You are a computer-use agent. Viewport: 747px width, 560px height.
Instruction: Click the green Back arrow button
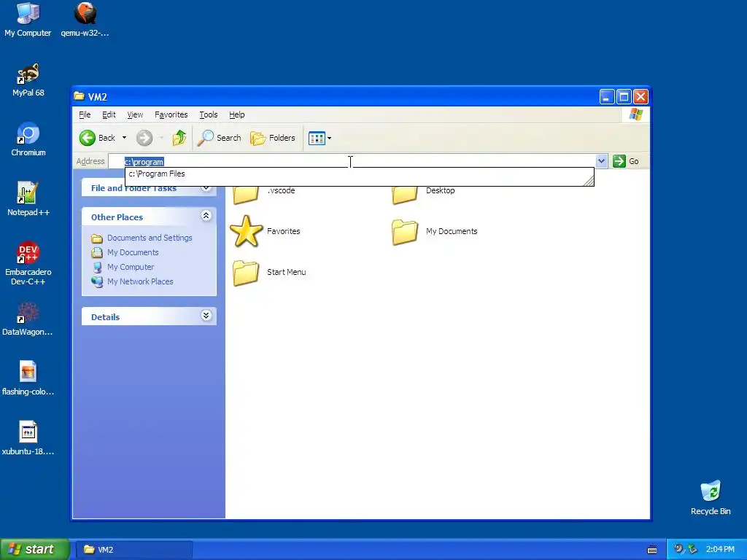point(98,138)
